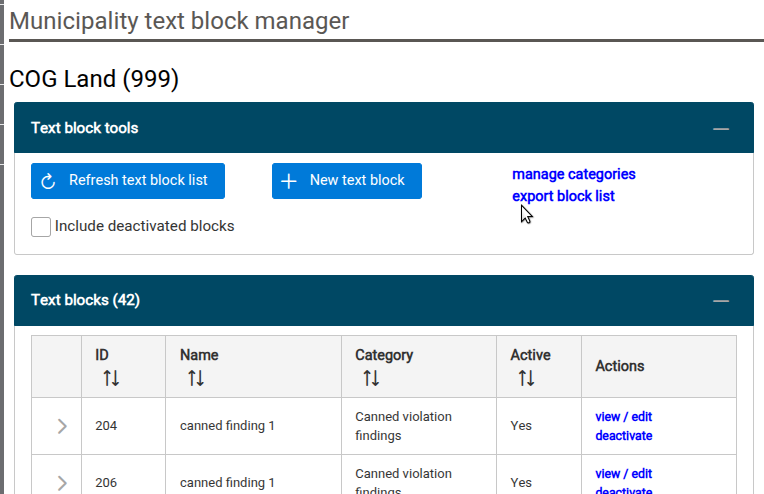Click the COG Land (999) heading
This screenshot has width=764, height=494.
tap(94, 79)
